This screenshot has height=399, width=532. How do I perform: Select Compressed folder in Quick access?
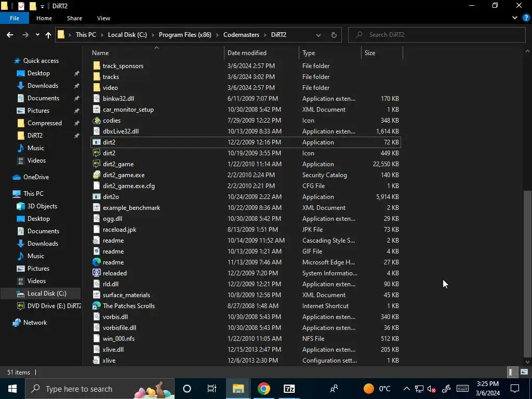click(45, 123)
